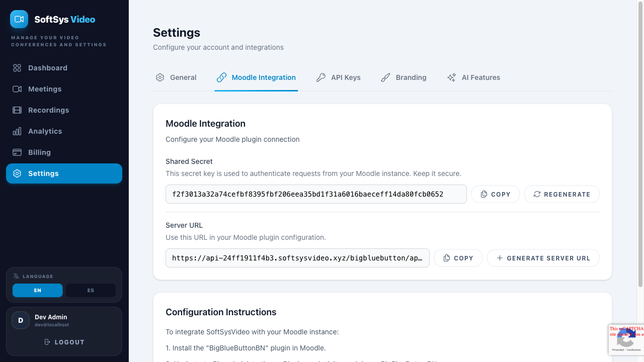Screen dimensions: 644x362
Task: Click the General tab gear icon
Action: (x=160, y=77)
